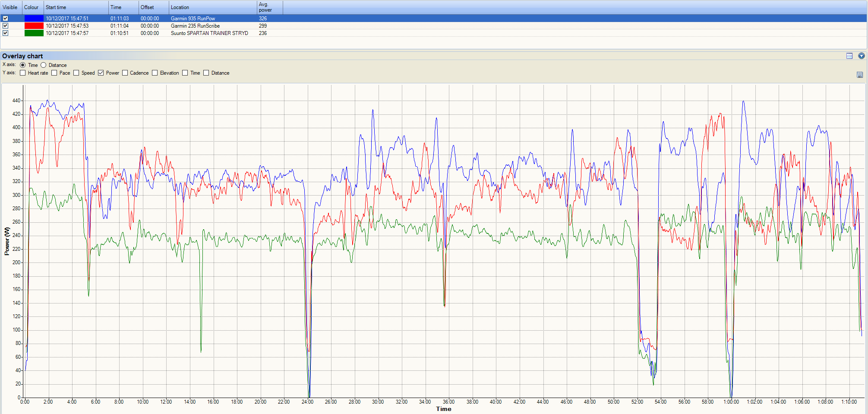This screenshot has height=414, width=868.
Task: Click average power value 236
Action: click(x=263, y=33)
